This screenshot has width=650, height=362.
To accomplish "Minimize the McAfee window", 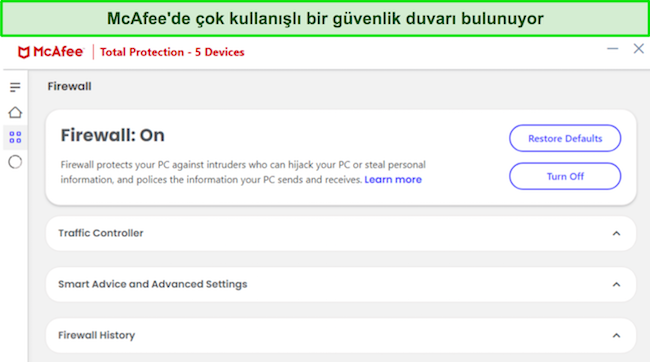I will [613, 49].
